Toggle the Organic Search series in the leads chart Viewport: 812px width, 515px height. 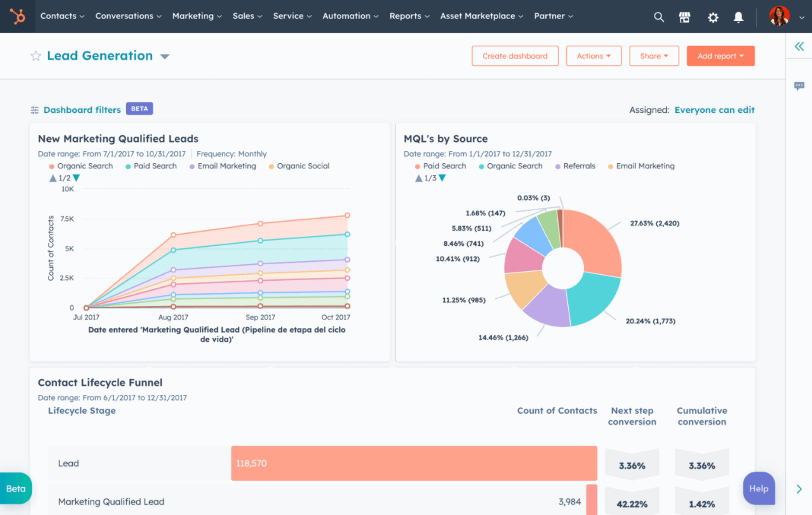85,166
